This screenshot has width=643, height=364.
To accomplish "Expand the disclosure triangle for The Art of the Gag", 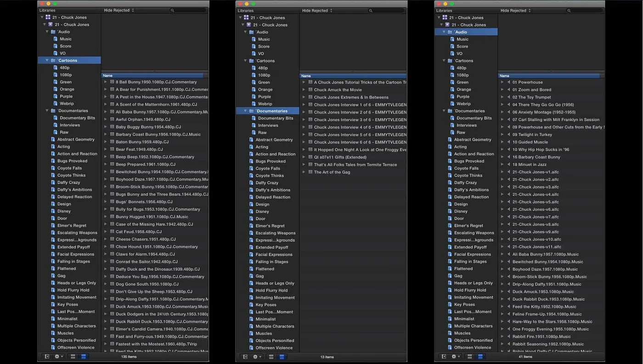I will click(x=304, y=172).
